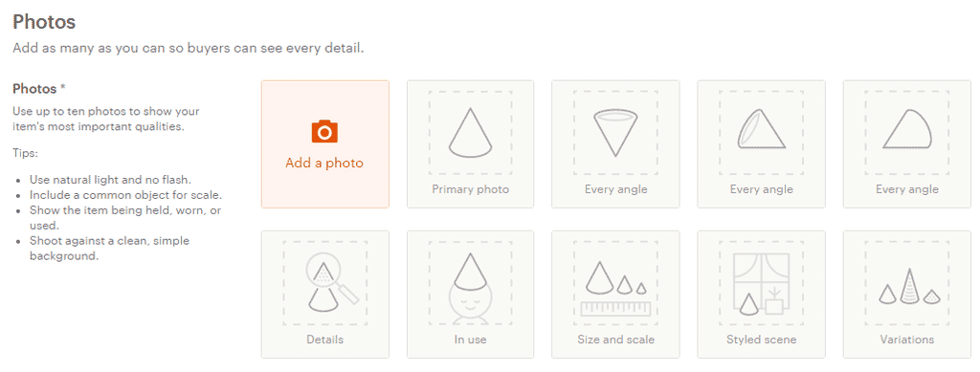Click the Add a photo label
Viewport: 980px width, 372px height.
click(324, 163)
